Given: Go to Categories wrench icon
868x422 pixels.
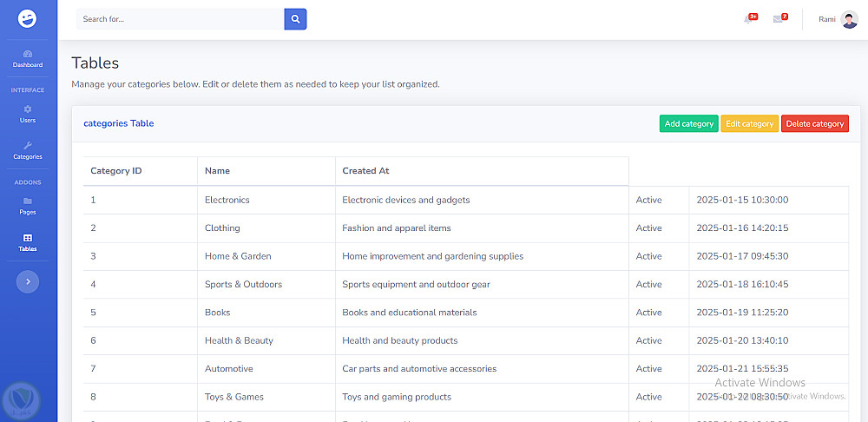Looking at the screenshot, I should 28,150.
